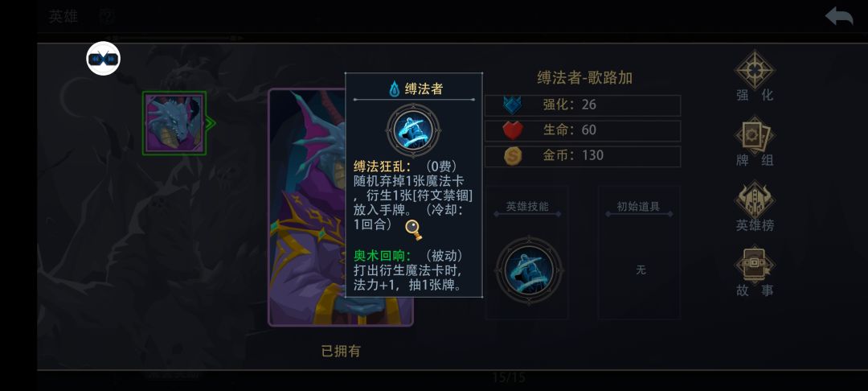Tap the water drop icon beside 缚法者

(395, 88)
